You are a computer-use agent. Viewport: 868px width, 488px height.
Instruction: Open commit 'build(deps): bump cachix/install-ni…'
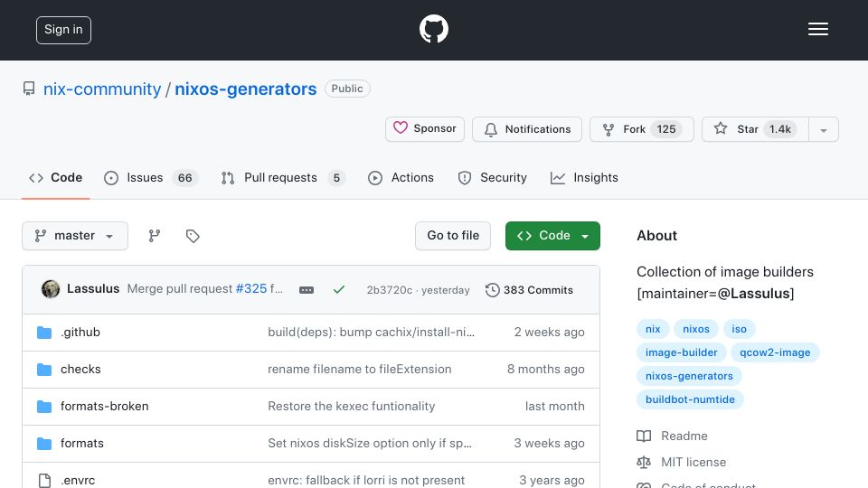point(371,332)
